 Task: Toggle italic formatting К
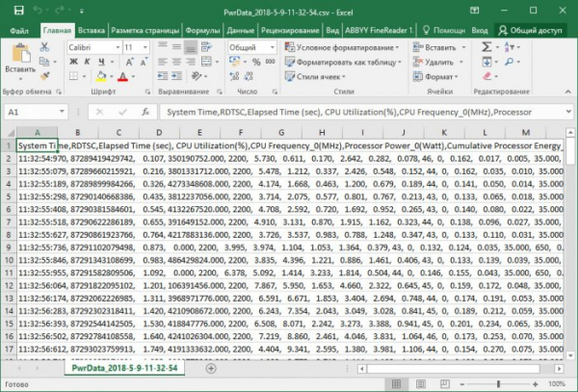(x=87, y=62)
